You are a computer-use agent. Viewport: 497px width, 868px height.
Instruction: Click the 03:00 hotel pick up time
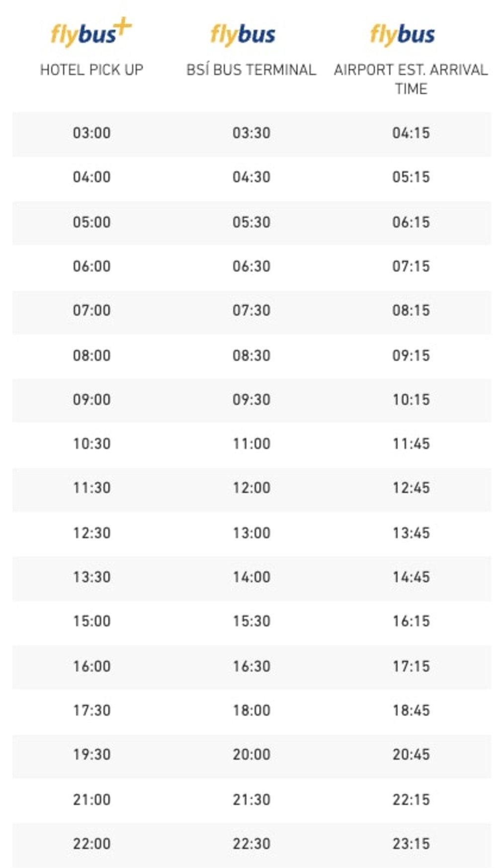(x=91, y=133)
